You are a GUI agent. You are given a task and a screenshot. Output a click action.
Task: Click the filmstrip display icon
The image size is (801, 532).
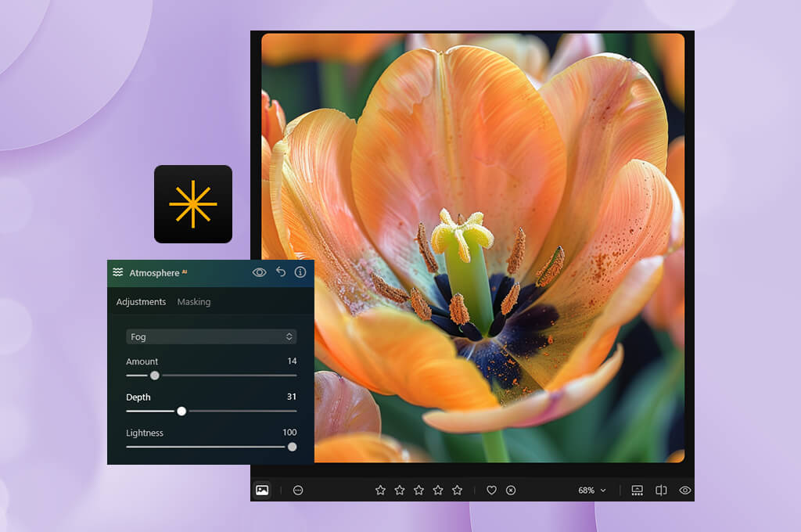pos(637,490)
